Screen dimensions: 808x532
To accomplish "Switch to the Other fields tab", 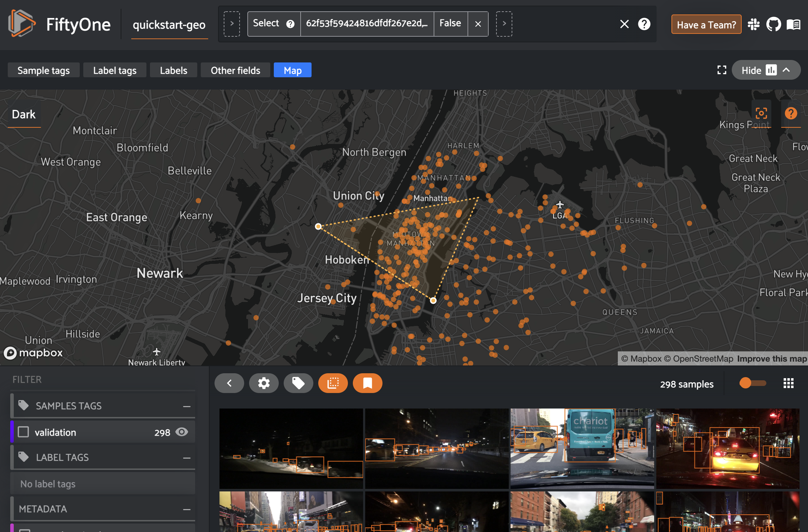I will (x=235, y=70).
